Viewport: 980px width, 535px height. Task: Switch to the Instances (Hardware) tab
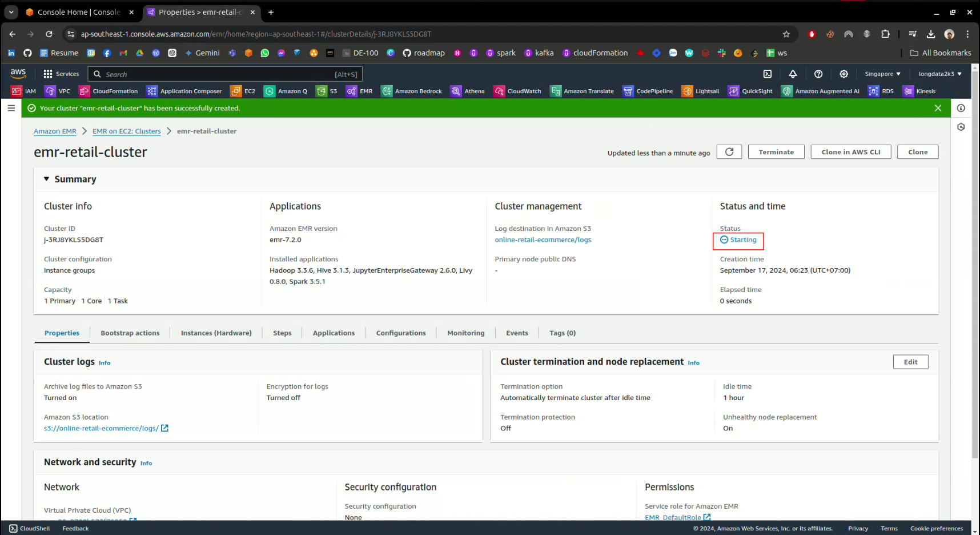click(x=216, y=333)
